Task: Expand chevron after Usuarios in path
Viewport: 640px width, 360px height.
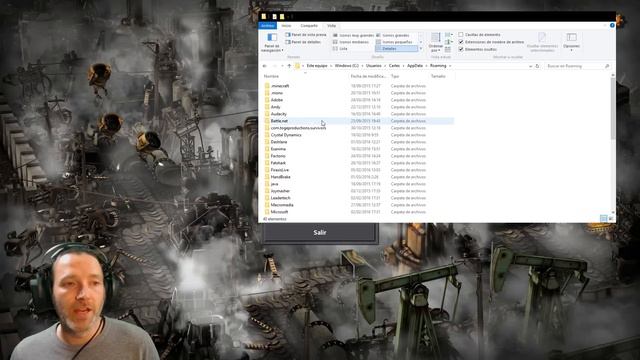Action: tap(385, 66)
